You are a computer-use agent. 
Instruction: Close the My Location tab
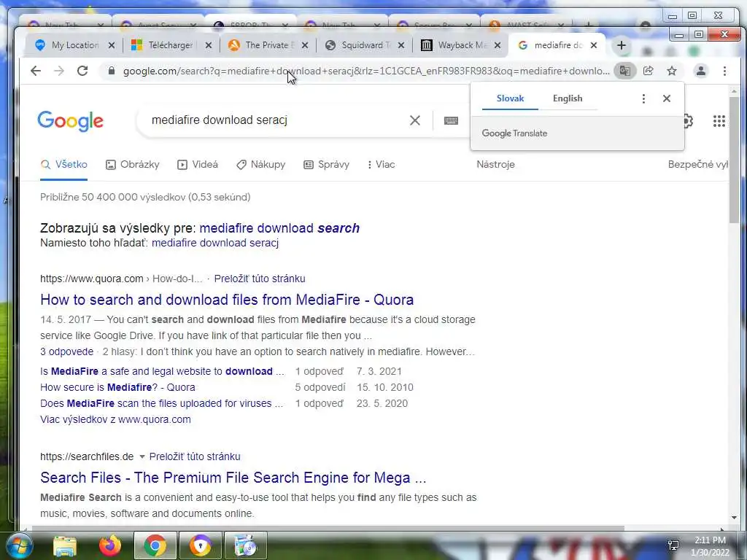112,45
